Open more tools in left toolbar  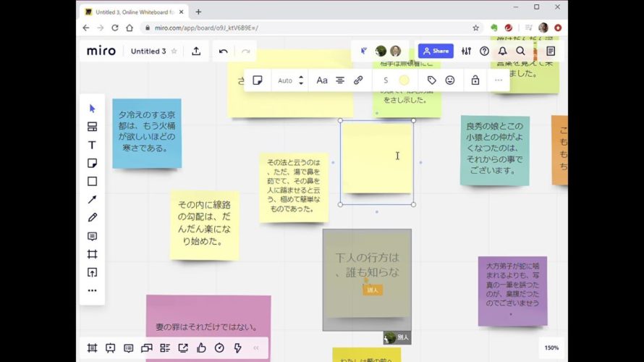[92, 290]
